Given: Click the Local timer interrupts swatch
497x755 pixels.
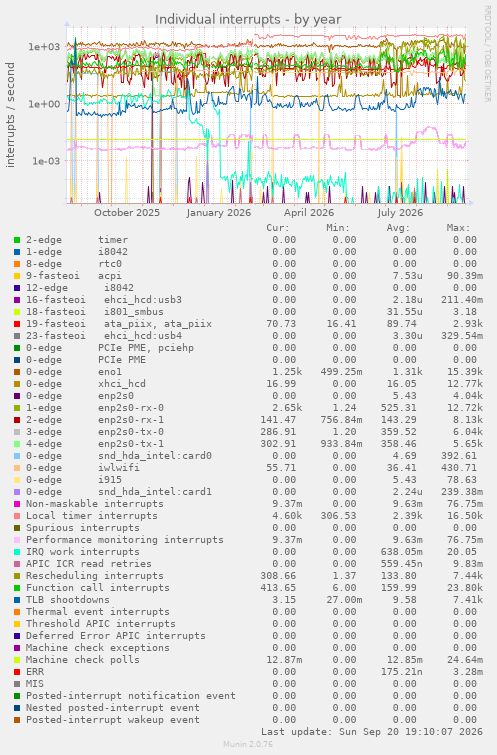Looking at the screenshot, I should pos(17,516).
